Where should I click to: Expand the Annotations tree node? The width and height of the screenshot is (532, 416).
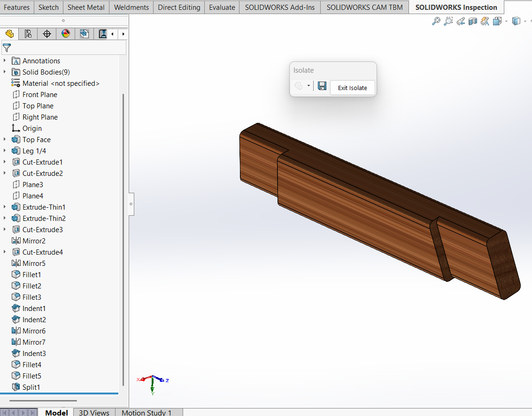5,61
